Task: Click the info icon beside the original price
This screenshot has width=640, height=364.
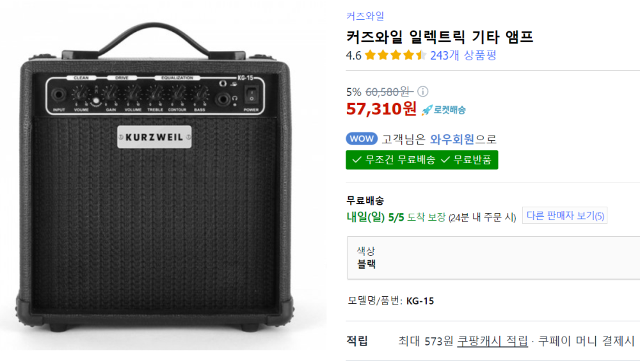Action: pos(423,91)
